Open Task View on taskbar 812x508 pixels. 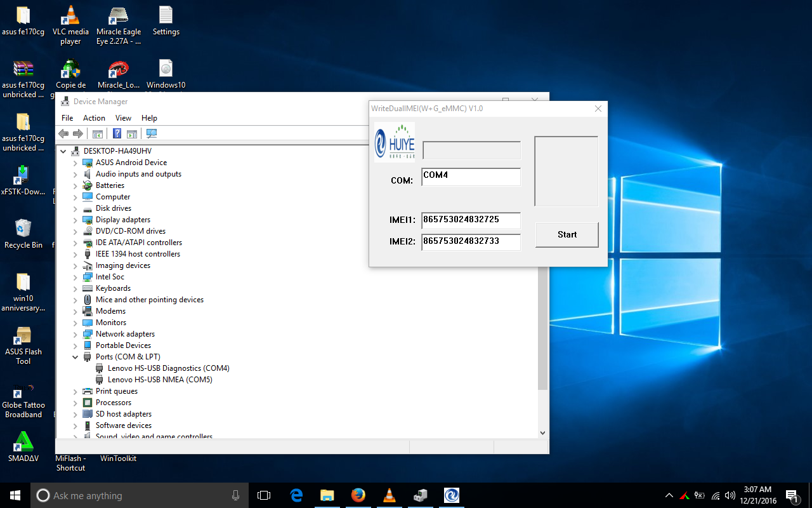coord(264,495)
